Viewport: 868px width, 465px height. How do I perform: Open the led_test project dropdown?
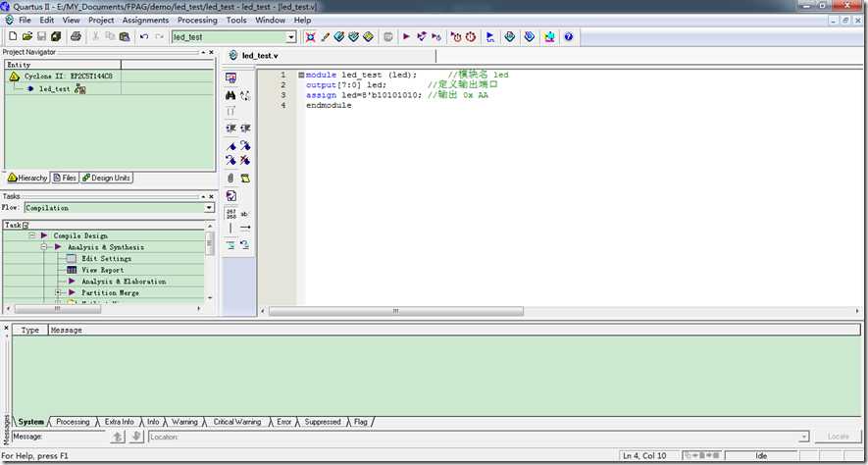point(291,37)
